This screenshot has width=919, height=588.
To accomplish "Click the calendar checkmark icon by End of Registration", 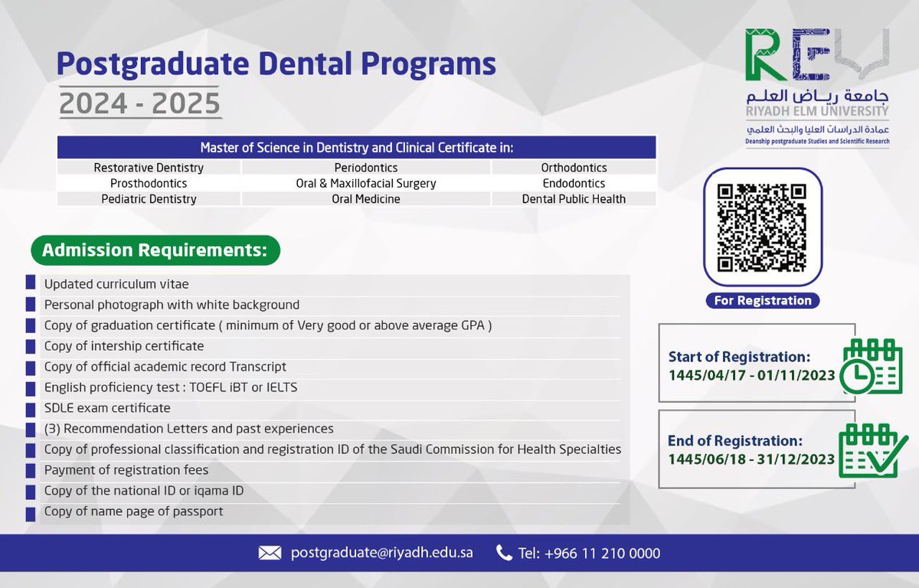I will (x=872, y=450).
